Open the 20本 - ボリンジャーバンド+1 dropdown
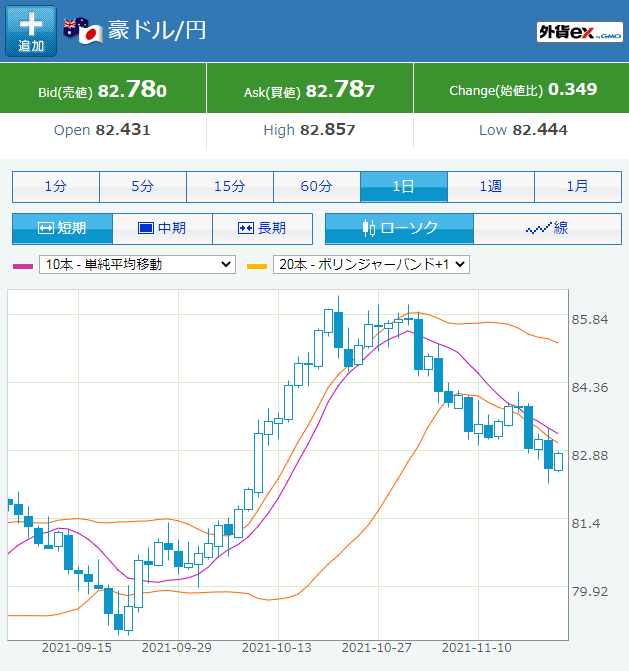Image resolution: width=629 pixels, height=671 pixels. 371,264
